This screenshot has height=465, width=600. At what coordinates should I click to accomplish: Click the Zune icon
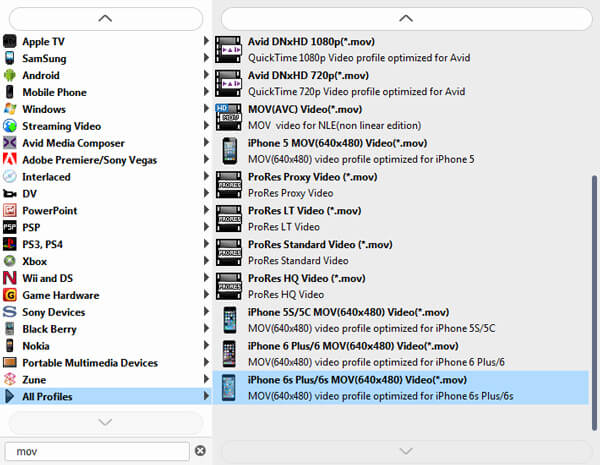click(10, 379)
